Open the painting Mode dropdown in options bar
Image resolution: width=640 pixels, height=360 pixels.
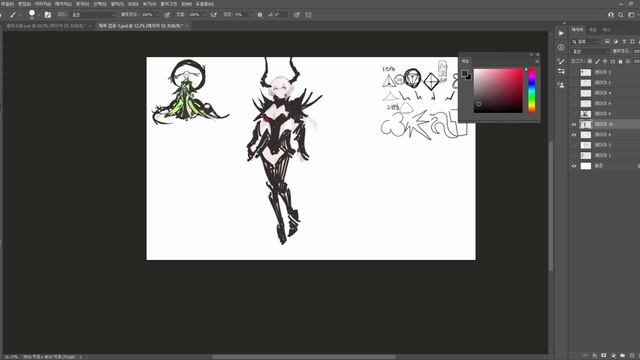click(93, 15)
